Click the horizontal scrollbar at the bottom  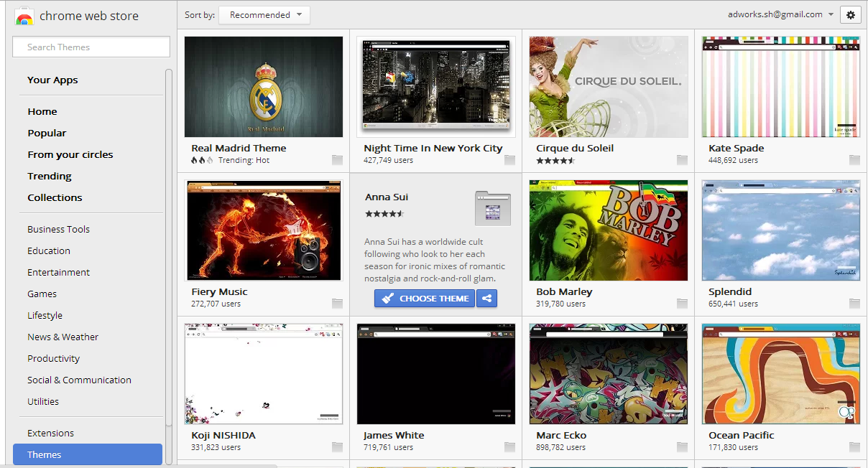[139, 466]
